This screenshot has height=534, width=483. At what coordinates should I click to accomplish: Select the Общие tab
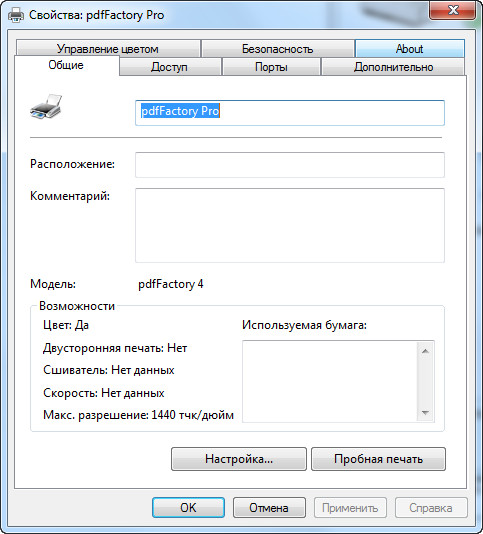click(66, 65)
